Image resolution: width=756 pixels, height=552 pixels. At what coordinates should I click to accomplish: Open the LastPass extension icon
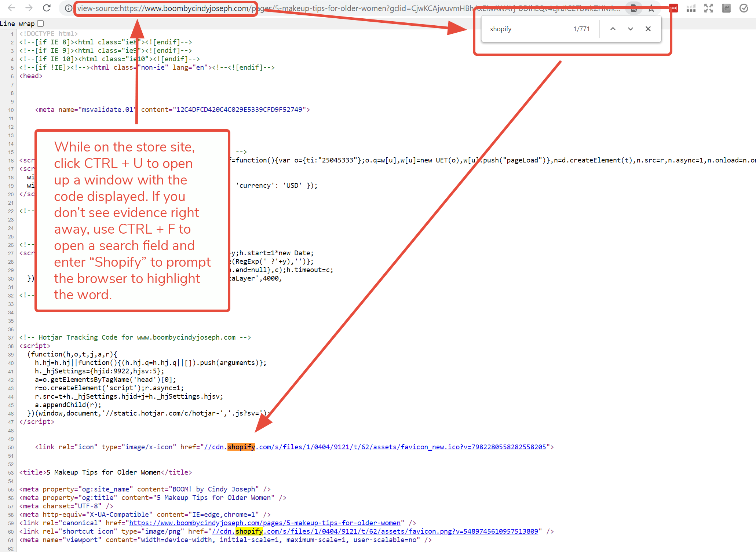tap(673, 8)
